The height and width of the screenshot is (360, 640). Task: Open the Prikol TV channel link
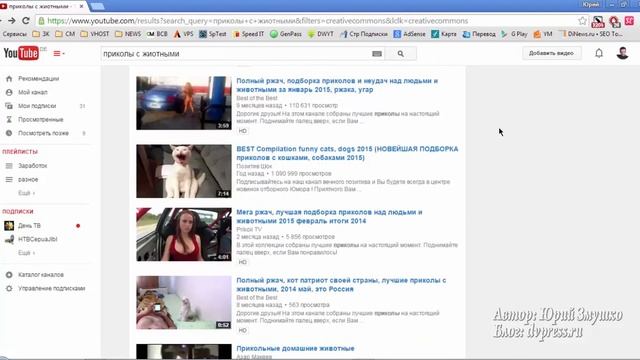(249, 229)
